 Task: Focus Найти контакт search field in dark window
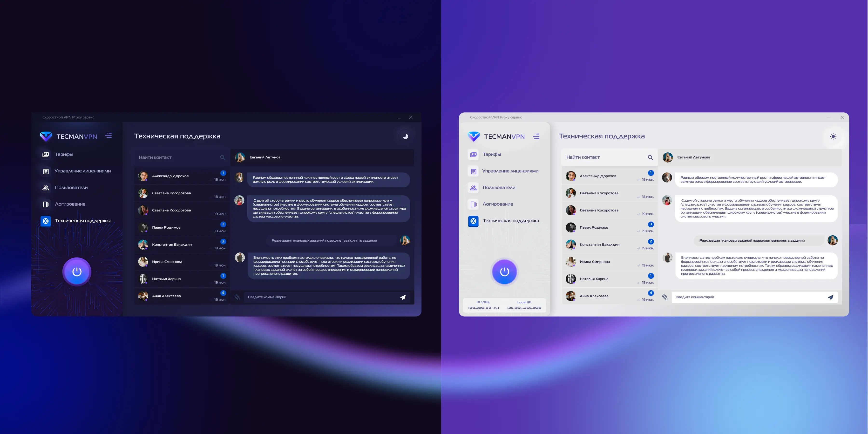(182, 157)
